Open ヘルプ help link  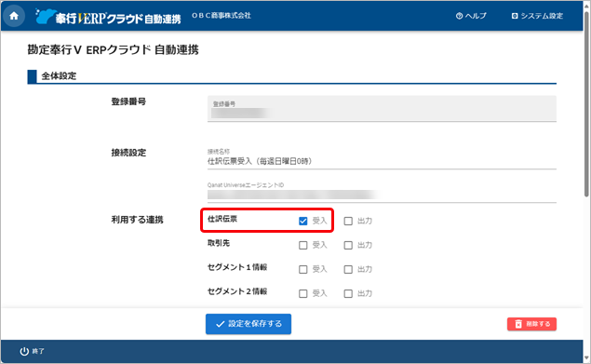click(471, 16)
